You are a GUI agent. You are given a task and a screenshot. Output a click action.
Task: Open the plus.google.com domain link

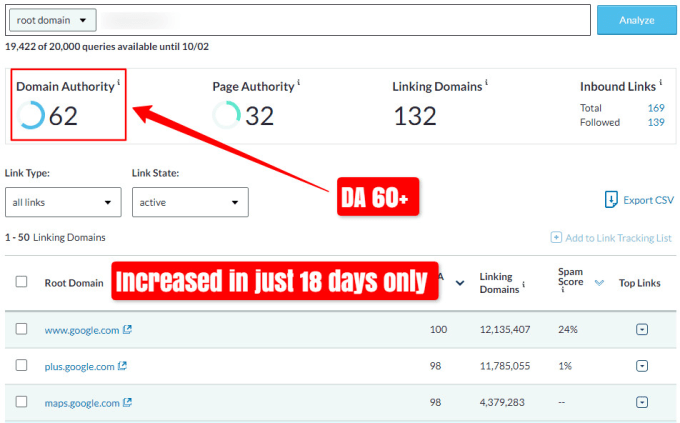79,367
